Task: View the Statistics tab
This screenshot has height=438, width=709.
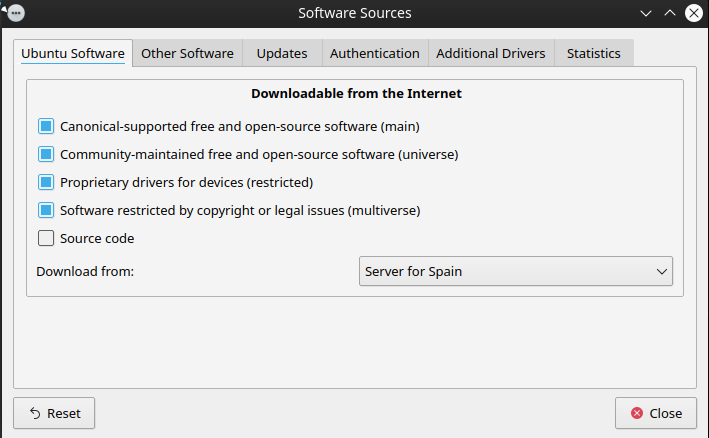Action: point(593,54)
